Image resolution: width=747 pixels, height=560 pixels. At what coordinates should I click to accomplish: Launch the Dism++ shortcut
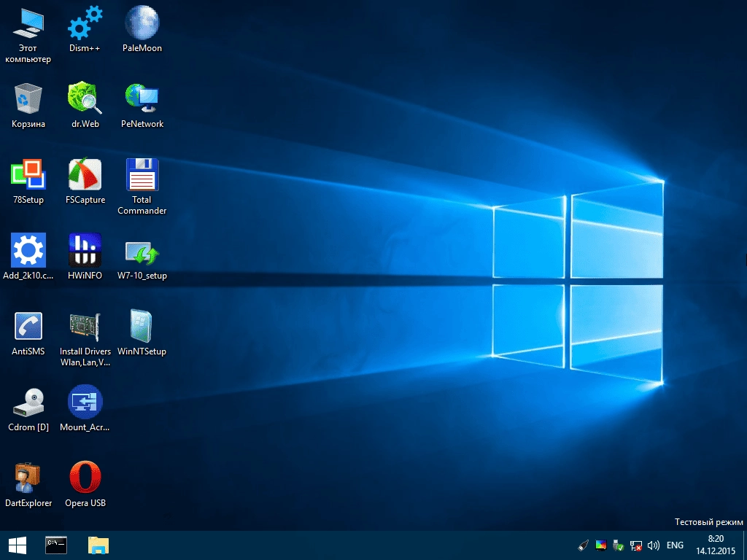coord(85,23)
